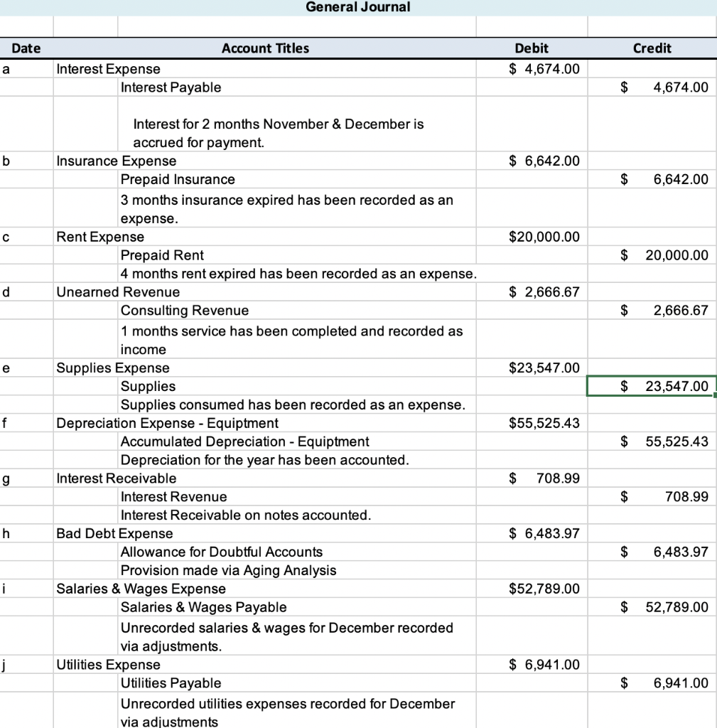Click the Utilities Payable $6,941.00 credit cell
Image resolution: width=717 pixels, height=728 pixels.
pyautogui.click(x=651, y=682)
